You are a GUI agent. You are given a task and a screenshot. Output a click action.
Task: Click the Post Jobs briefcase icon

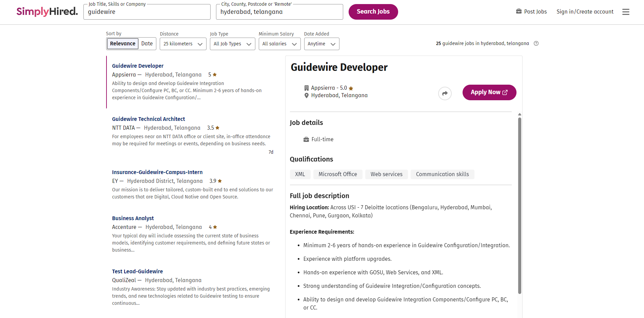519,11
